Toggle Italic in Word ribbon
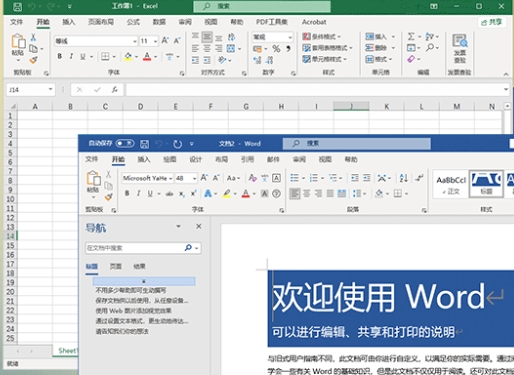The image size is (514, 375). 138,193
